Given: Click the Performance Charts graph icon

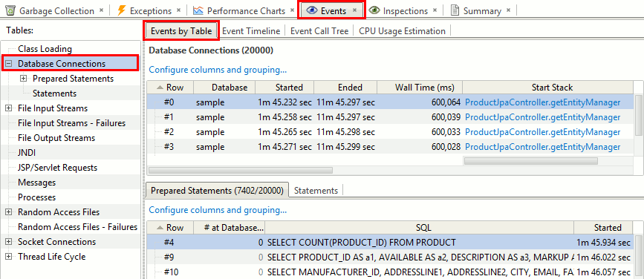Looking at the screenshot, I should coord(198,10).
